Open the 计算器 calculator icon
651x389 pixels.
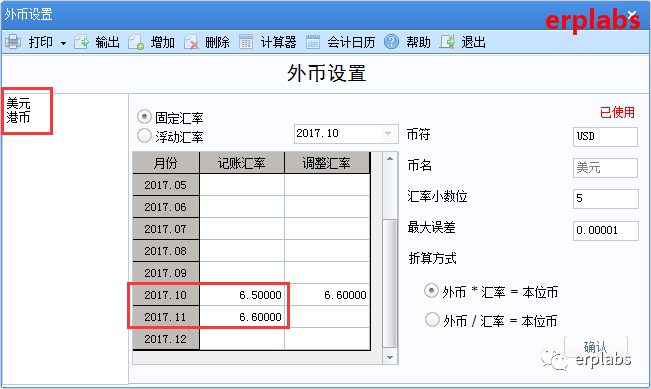tap(246, 42)
